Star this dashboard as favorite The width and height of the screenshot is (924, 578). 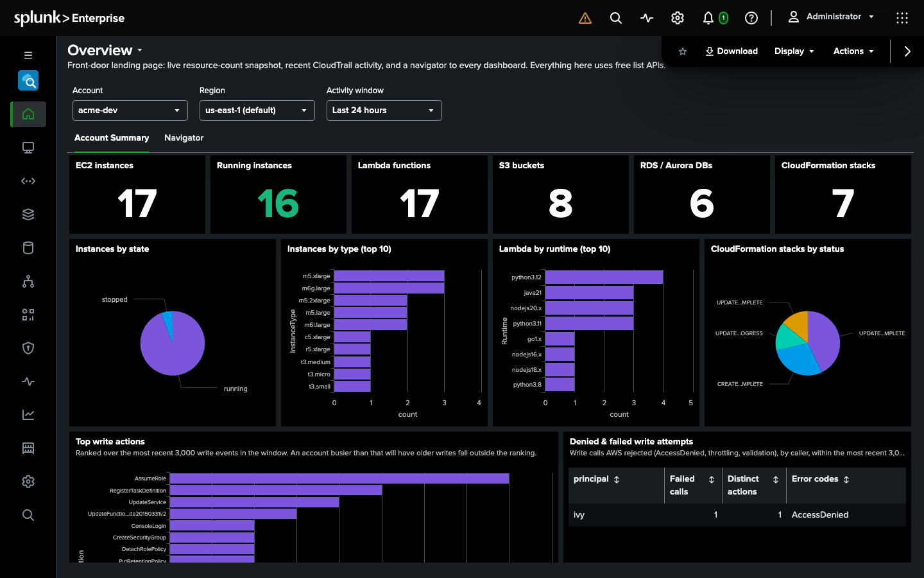pyautogui.click(x=683, y=51)
